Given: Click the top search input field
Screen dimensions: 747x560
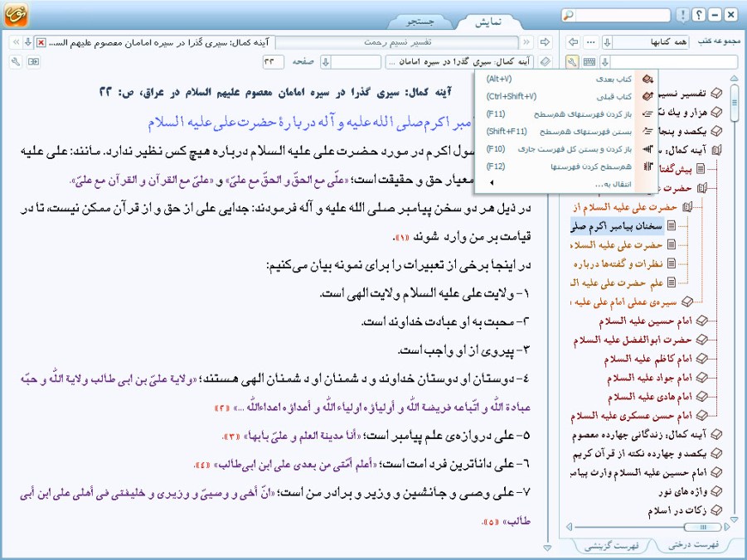Looking at the screenshot, I should coord(622,15).
